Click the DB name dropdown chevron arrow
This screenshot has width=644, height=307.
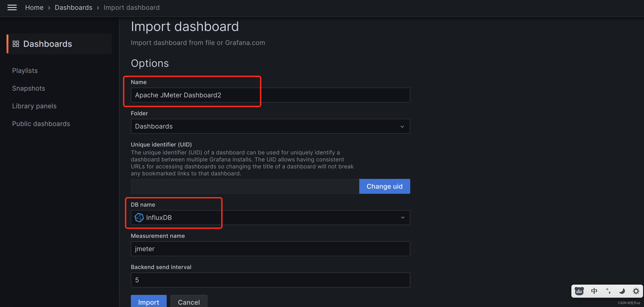coord(403,218)
